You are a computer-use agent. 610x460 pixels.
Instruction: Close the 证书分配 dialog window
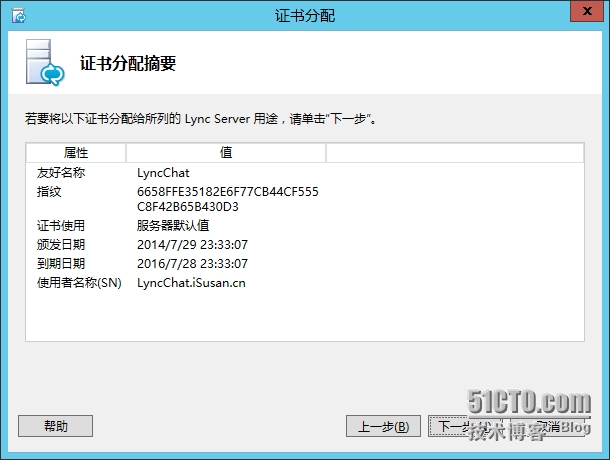(x=587, y=11)
